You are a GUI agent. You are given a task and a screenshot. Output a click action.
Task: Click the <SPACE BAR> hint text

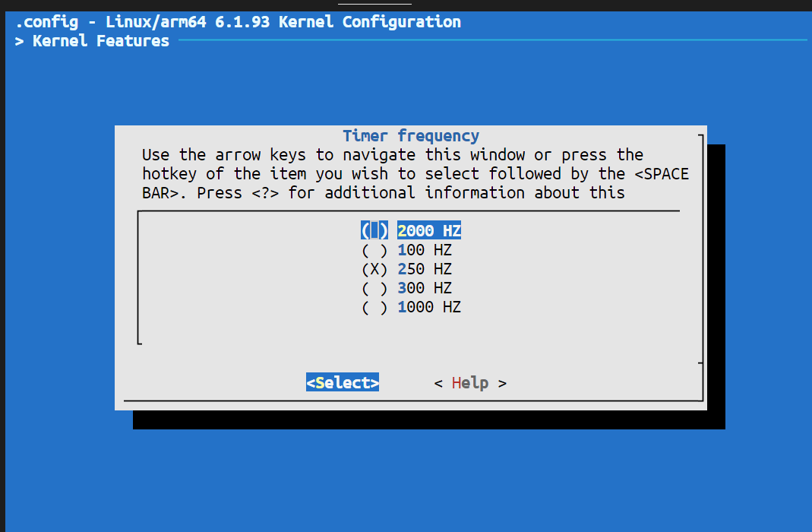tap(661, 174)
